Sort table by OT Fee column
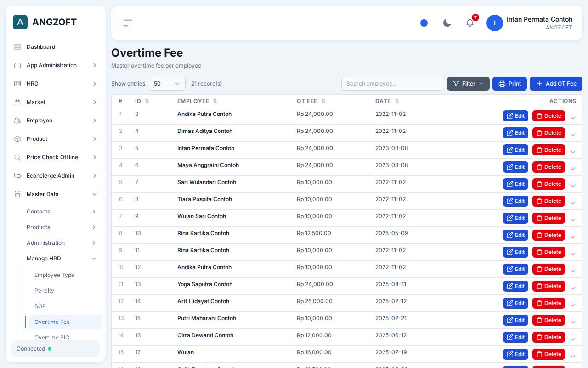The height and width of the screenshot is (368, 588). pos(323,101)
